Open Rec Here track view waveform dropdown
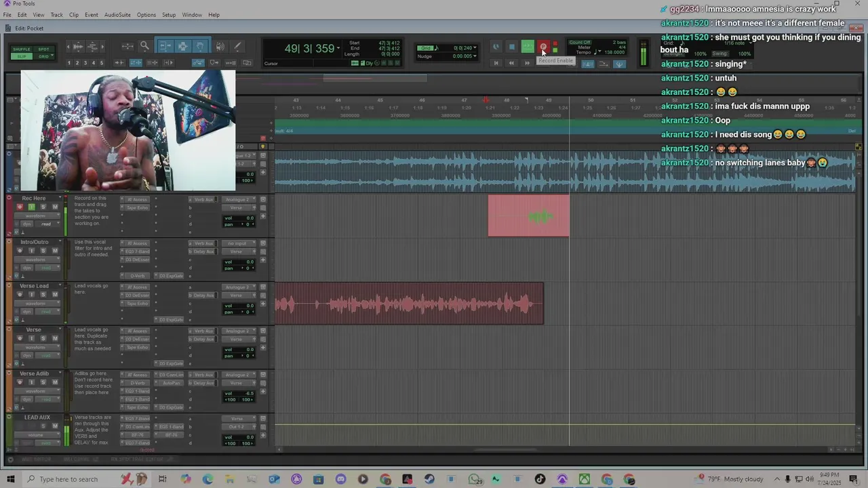Screen dimensions: 868x488 pos(37,216)
